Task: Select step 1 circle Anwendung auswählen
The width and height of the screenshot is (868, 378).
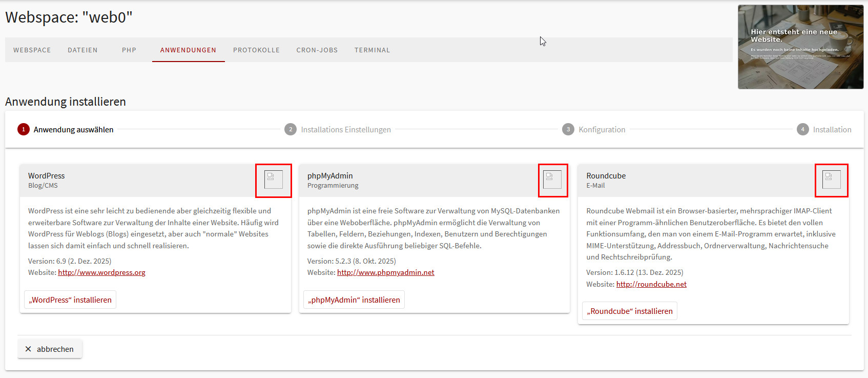Action: [x=24, y=130]
